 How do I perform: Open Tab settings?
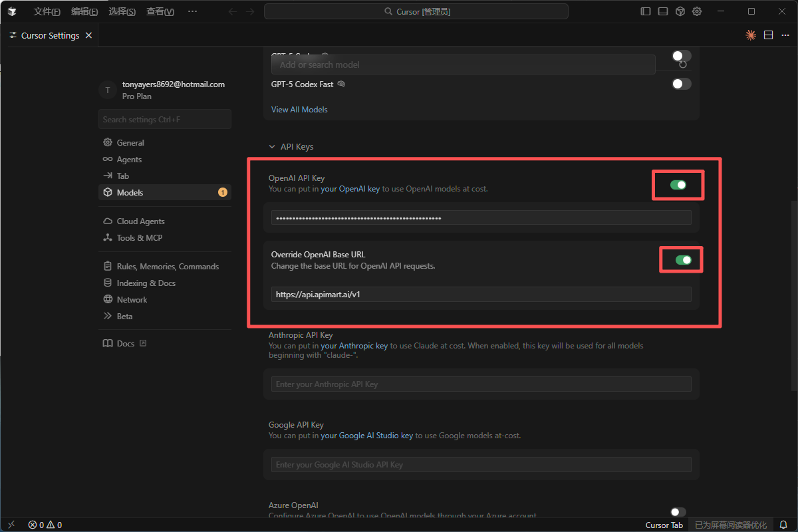(165, 176)
